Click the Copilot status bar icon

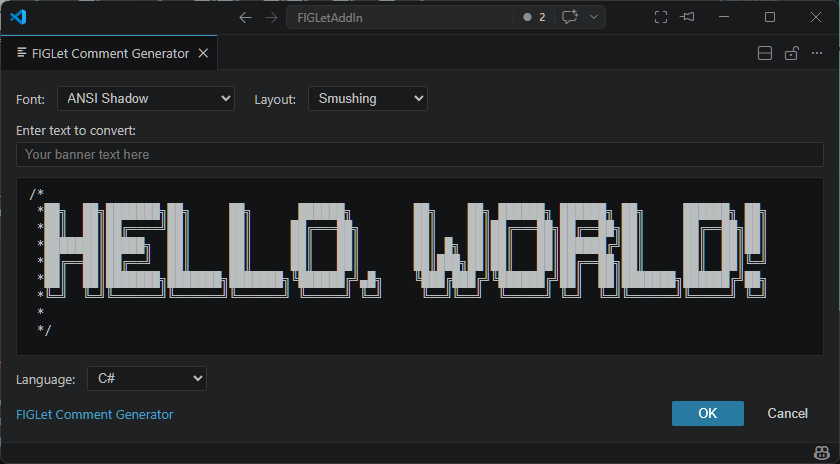[822, 453]
